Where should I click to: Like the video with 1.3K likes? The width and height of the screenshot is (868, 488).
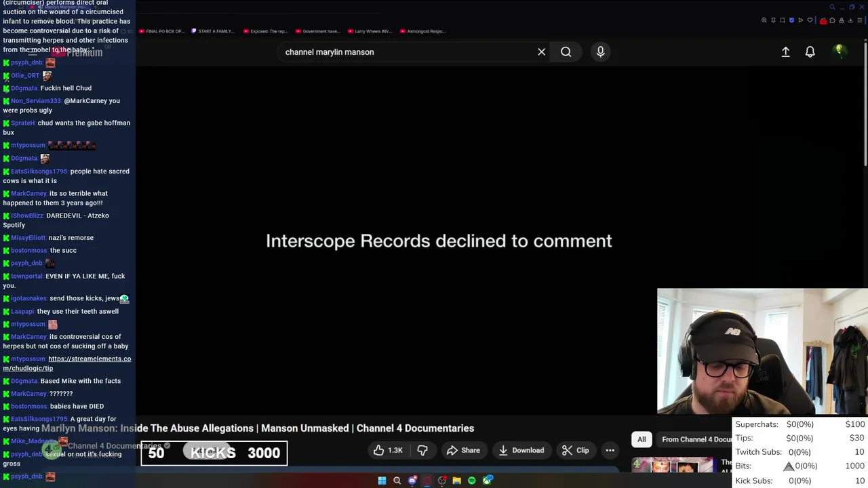click(387, 450)
